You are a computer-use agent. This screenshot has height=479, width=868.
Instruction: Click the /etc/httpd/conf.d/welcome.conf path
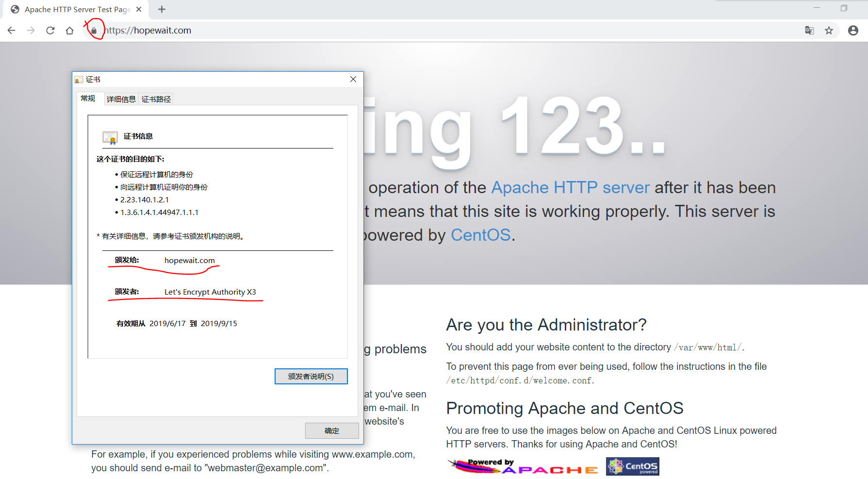pyautogui.click(x=519, y=380)
